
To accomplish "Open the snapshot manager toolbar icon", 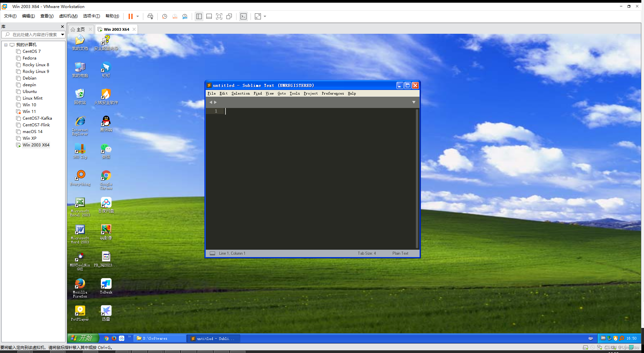I will pyautogui.click(x=185, y=16).
